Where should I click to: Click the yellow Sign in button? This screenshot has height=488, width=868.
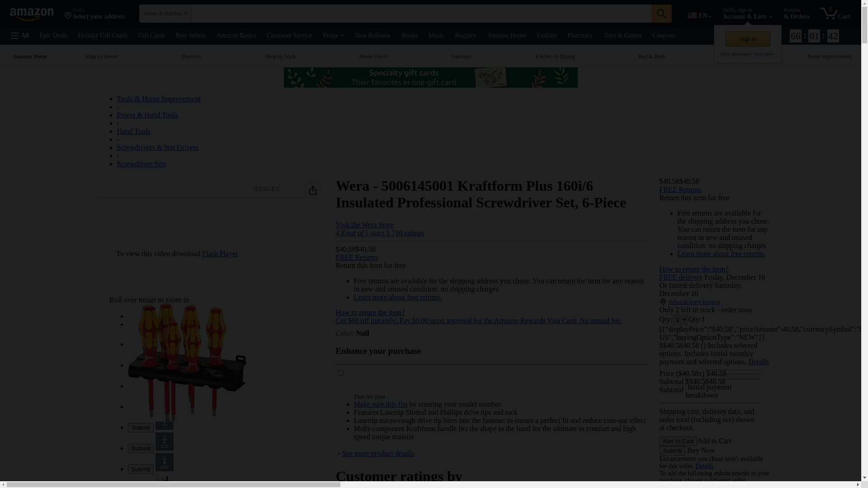tap(748, 39)
